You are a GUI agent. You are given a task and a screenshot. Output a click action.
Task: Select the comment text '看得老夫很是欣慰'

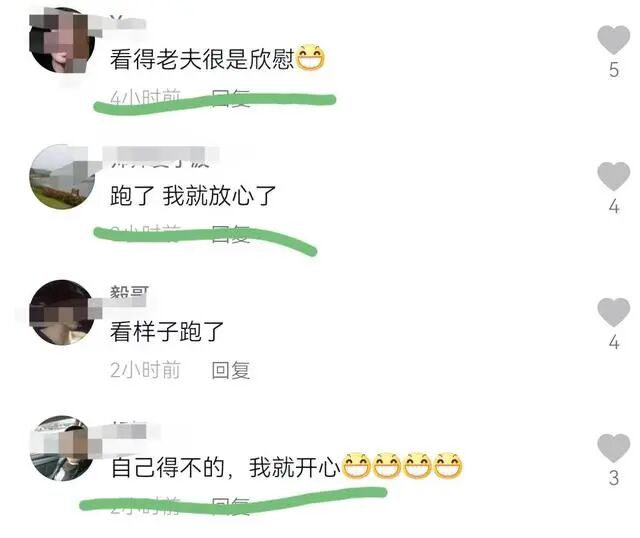pos(202,59)
